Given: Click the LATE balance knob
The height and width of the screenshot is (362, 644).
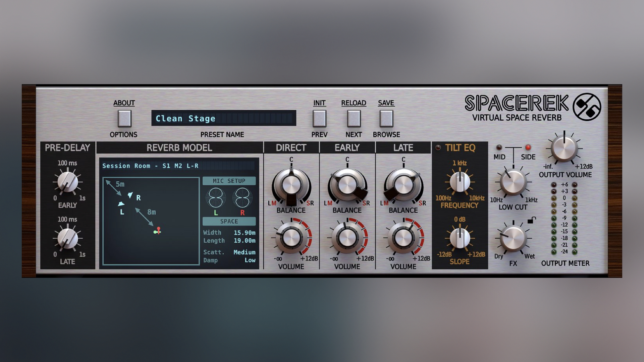Looking at the screenshot, I should tap(403, 186).
